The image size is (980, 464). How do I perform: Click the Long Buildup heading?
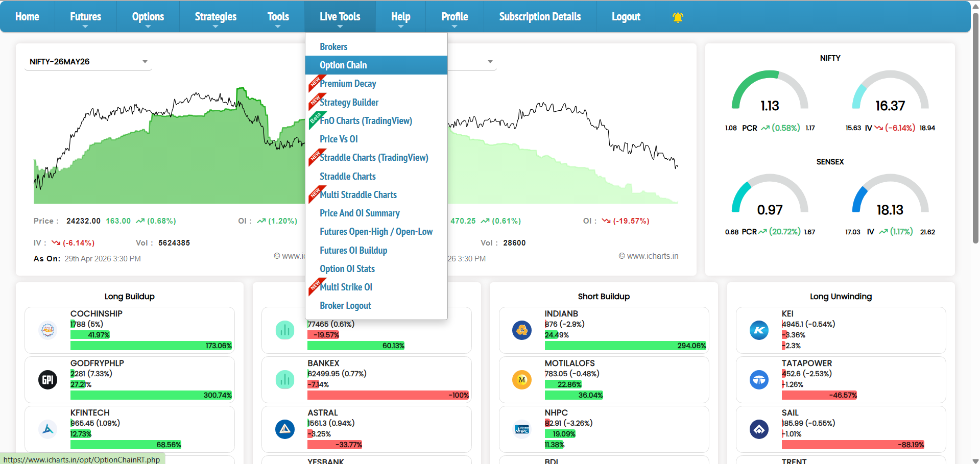130,297
